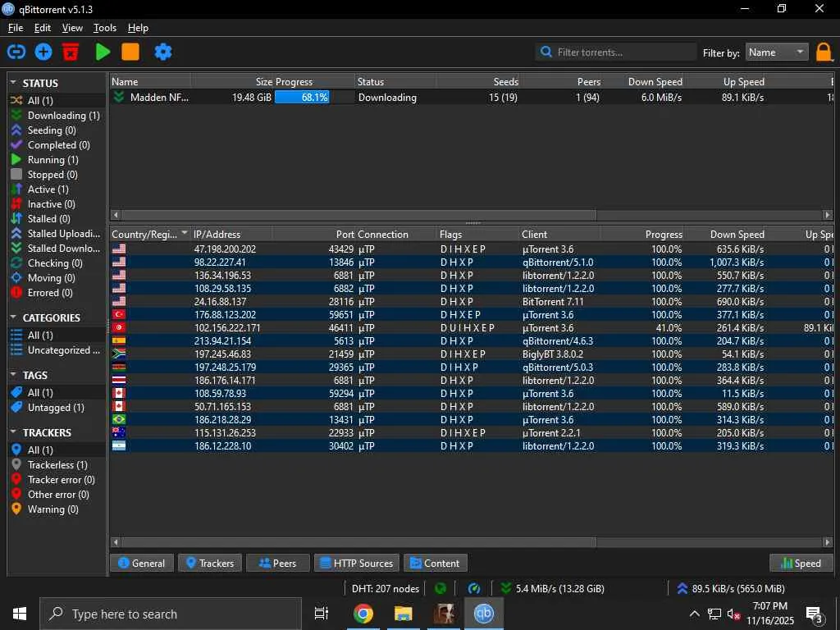Click the orange lock UI icon
Screen dimensions: 840x630
pyautogui.click(x=824, y=52)
